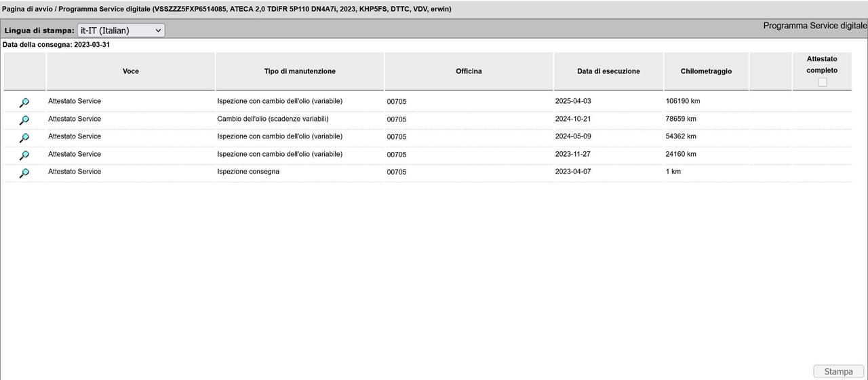
Task: Click the Pagina di avvio breadcrumb text
Action: click(26, 9)
